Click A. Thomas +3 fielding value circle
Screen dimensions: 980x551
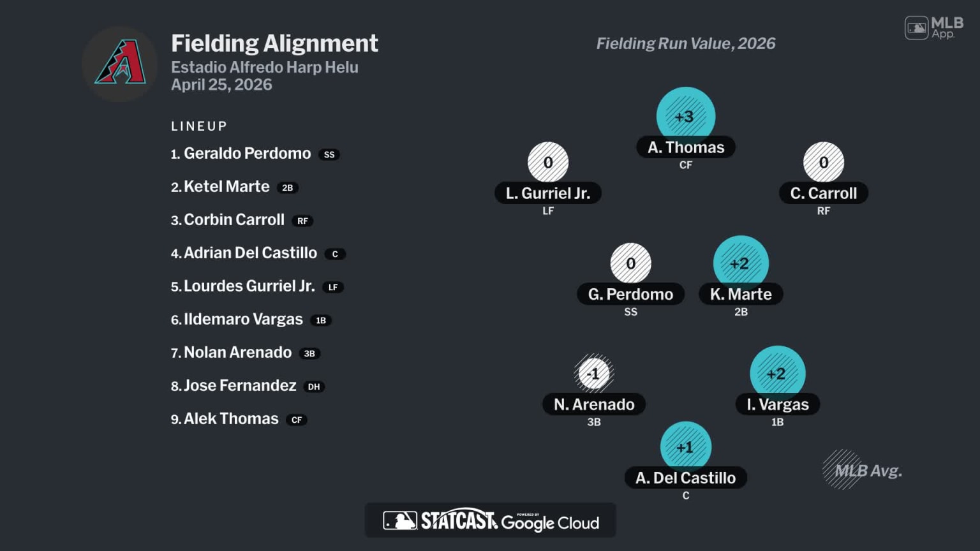[x=685, y=115]
